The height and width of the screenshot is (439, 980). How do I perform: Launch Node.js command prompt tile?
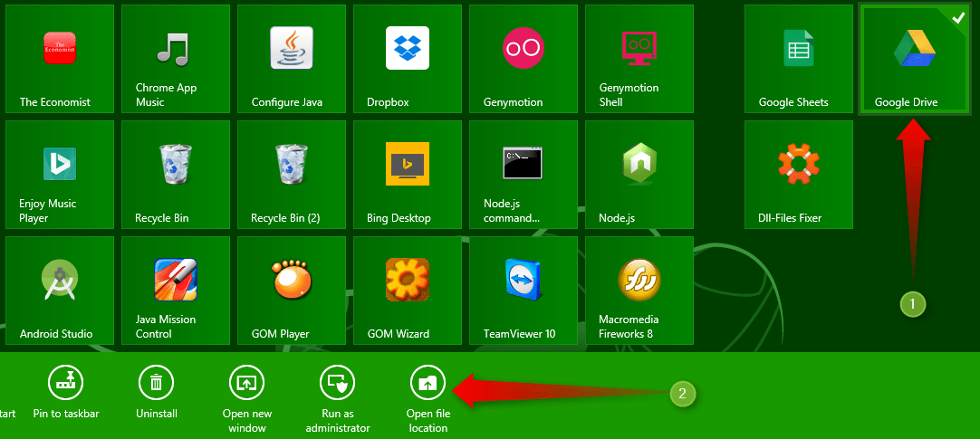click(524, 174)
